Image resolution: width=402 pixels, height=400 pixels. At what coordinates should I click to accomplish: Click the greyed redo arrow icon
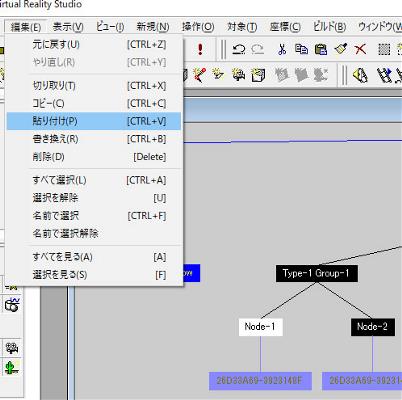[257, 50]
